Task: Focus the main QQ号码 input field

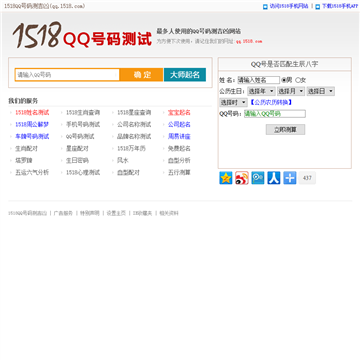Action: click(67, 75)
